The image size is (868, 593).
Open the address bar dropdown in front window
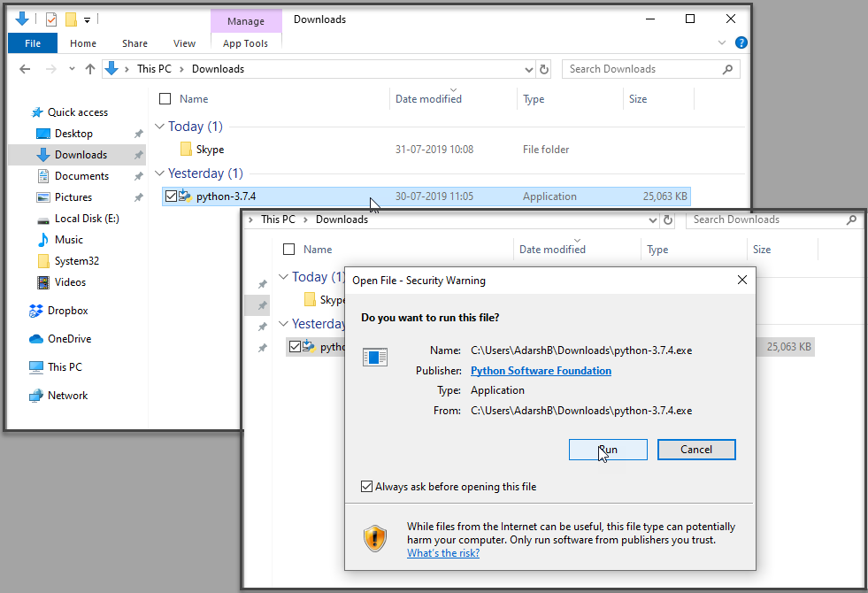653,219
